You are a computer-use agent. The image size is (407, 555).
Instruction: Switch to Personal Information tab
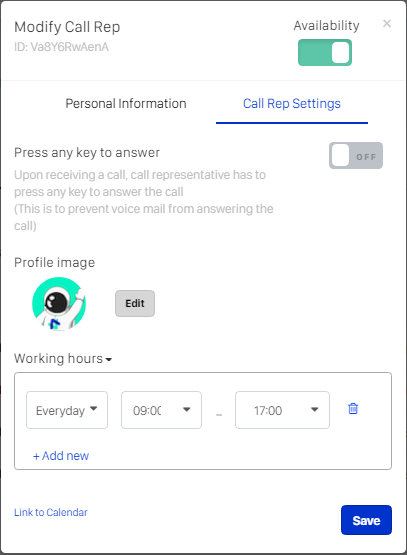click(x=126, y=104)
